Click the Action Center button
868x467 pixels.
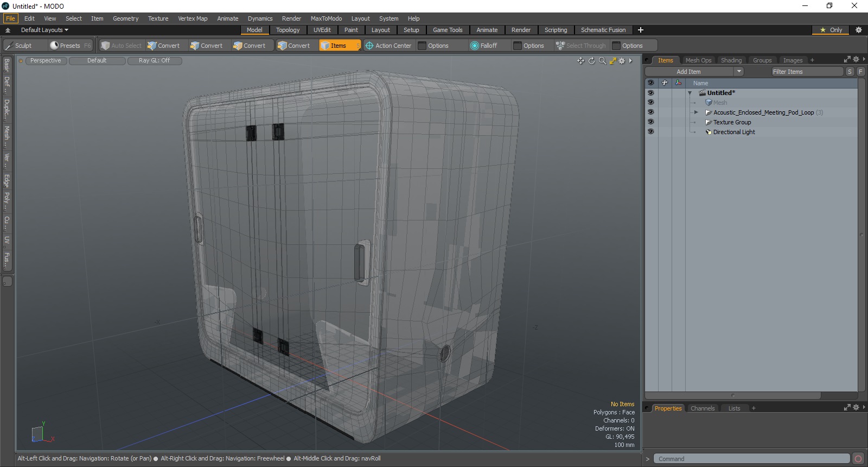(388, 46)
